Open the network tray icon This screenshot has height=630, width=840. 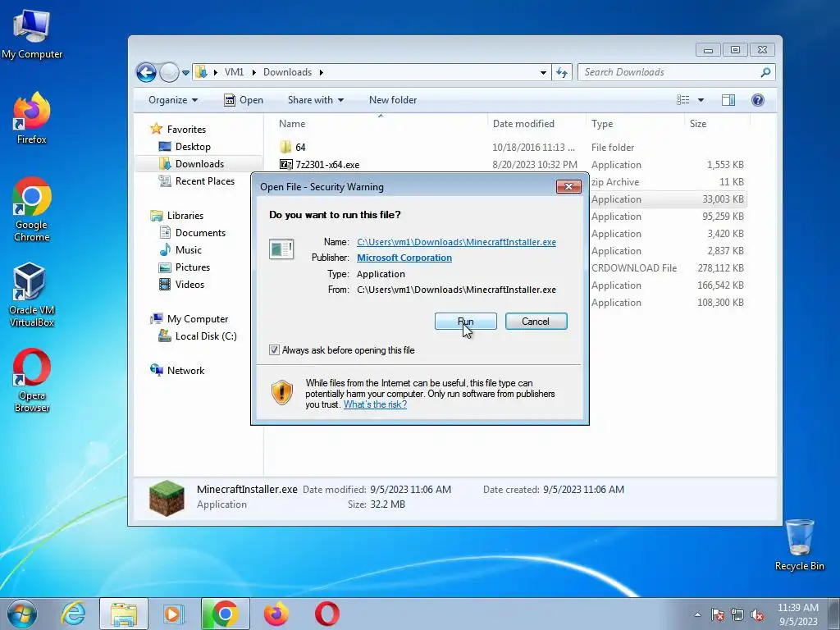click(737, 614)
